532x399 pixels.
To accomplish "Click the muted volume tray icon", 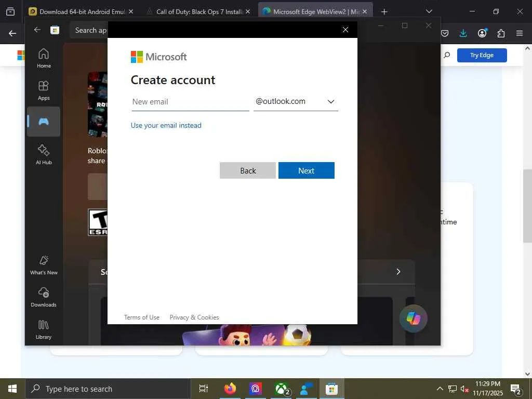I will pyautogui.click(x=464, y=389).
